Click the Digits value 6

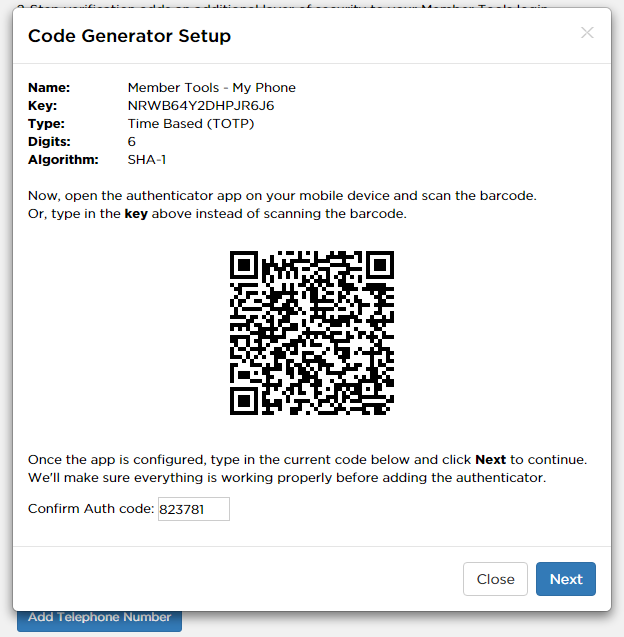tap(132, 142)
